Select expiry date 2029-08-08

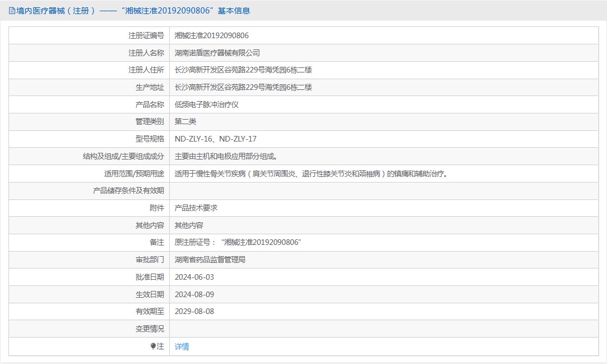(194, 311)
